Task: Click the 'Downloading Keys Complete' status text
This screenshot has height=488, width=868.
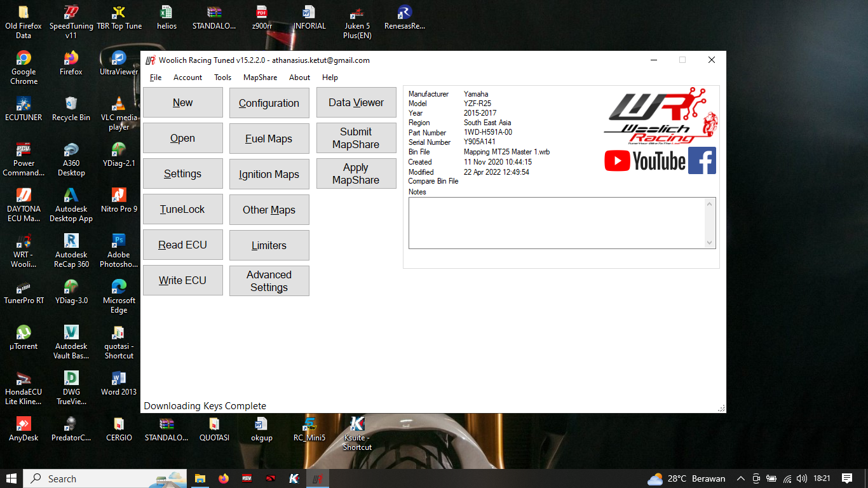Action: click(205, 406)
